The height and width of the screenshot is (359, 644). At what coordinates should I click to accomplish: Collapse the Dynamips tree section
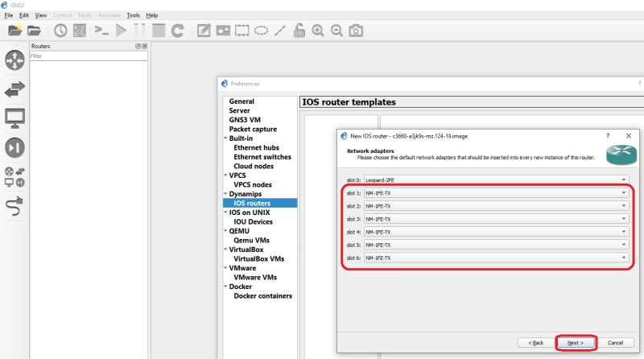225,194
